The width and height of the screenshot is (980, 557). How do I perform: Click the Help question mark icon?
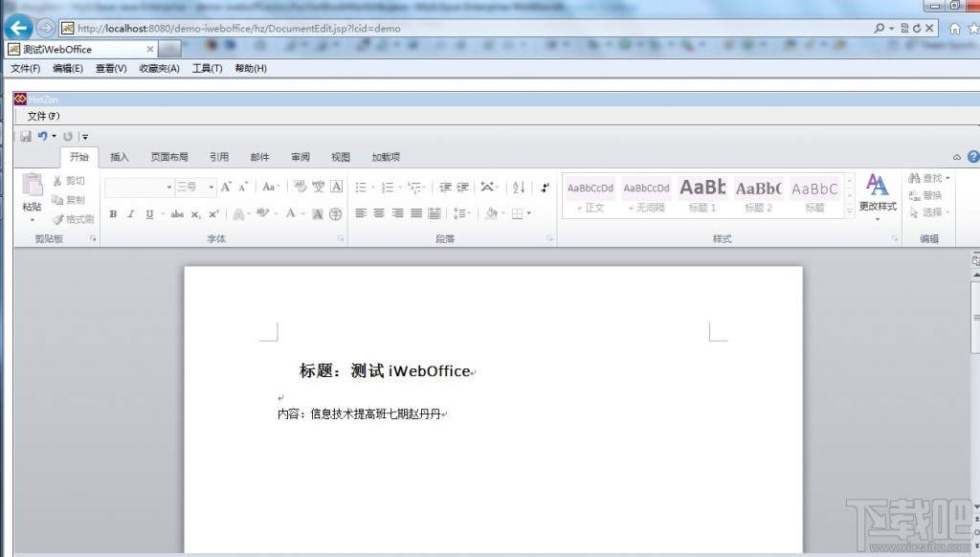click(973, 157)
